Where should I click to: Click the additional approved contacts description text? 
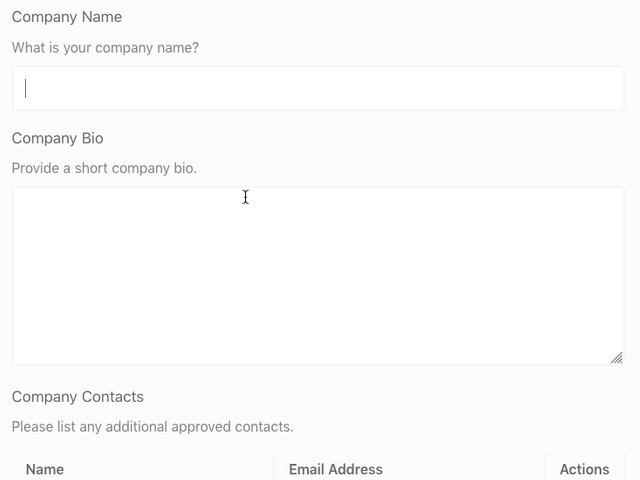152,426
